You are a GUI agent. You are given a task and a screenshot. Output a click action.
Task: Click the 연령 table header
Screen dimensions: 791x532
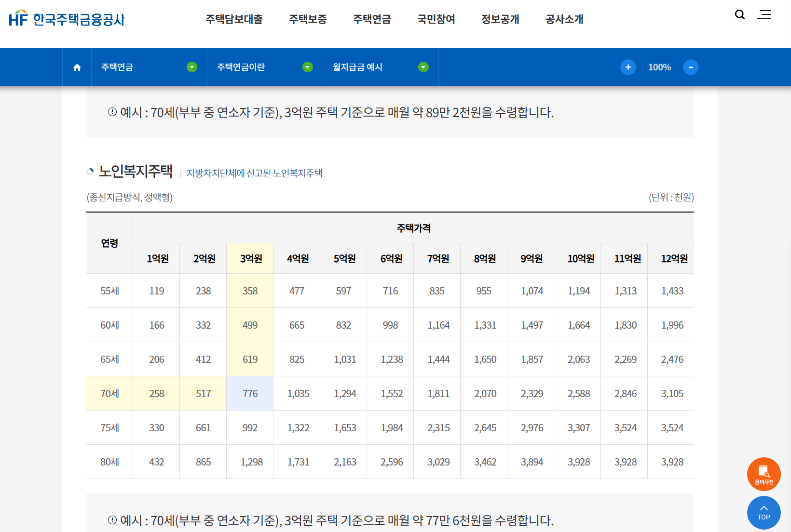tap(109, 243)
